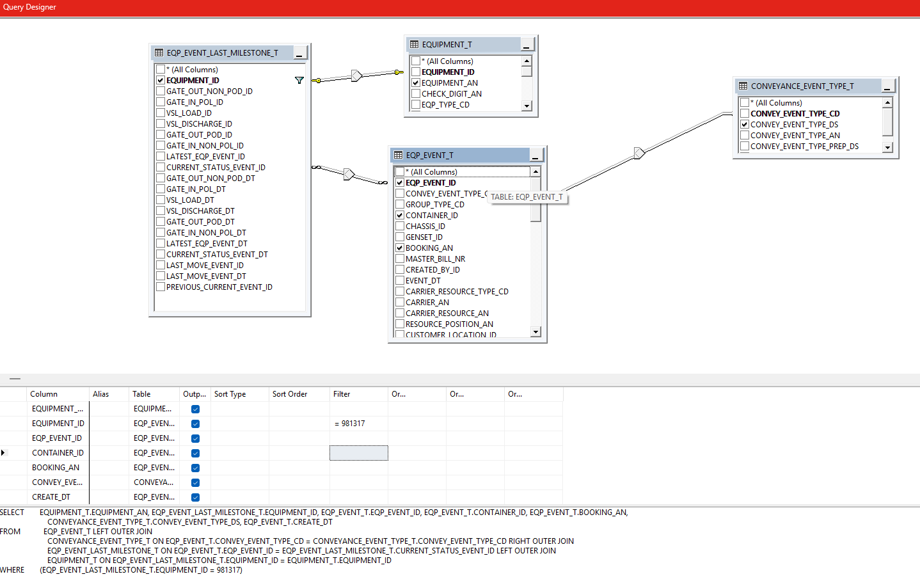Check GATE_OUT_NON_POD_ID column checkbox
Screen dimensions: 920x588
161,91
